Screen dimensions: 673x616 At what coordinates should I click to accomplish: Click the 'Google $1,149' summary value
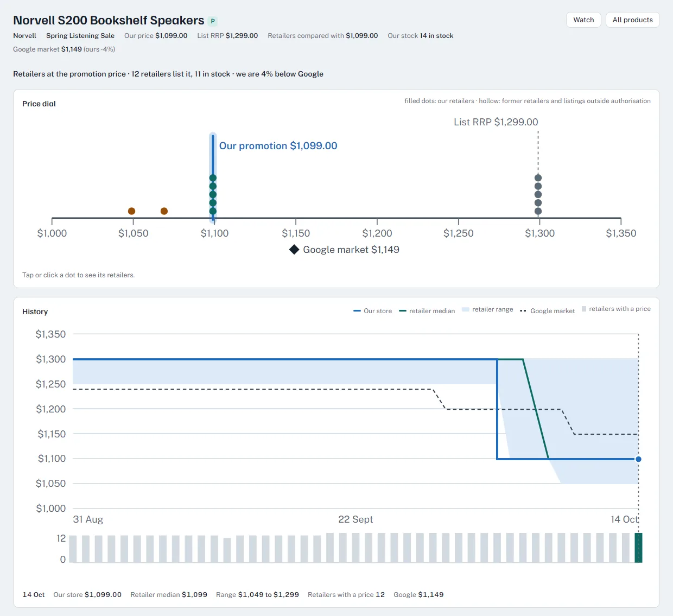418,595
